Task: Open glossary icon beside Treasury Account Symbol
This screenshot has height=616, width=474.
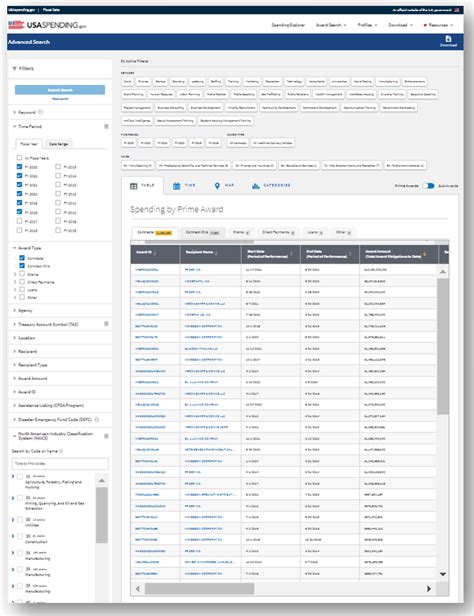Action: tap(106, 324)
